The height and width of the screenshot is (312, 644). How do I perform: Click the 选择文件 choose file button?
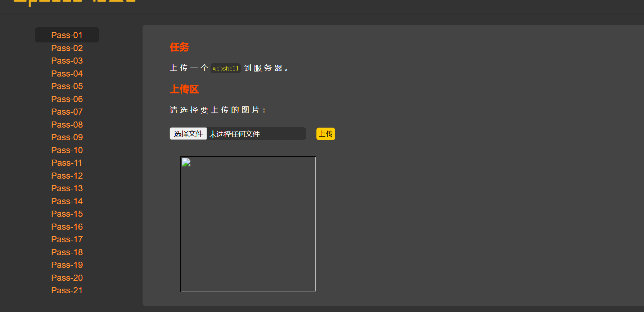188,134
